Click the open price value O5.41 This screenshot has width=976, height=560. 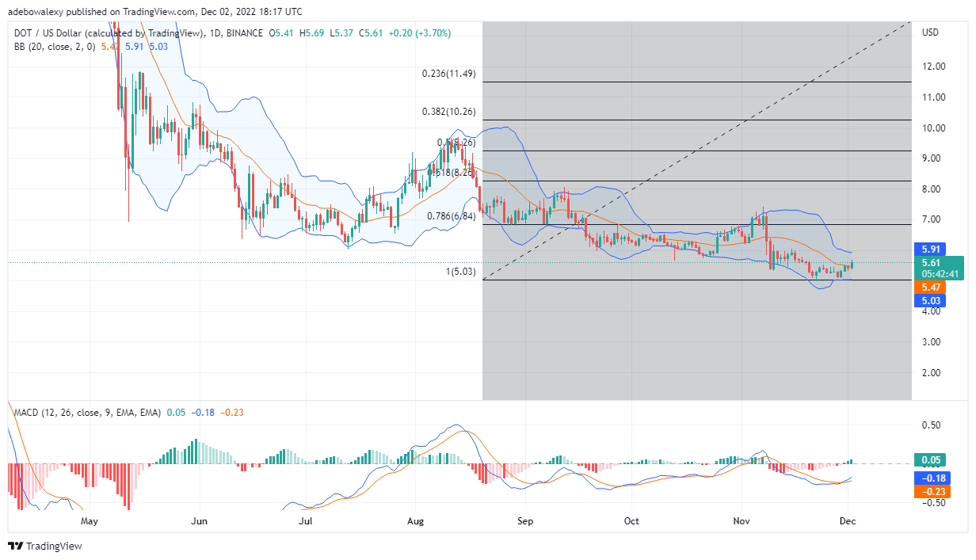[283, 34]
